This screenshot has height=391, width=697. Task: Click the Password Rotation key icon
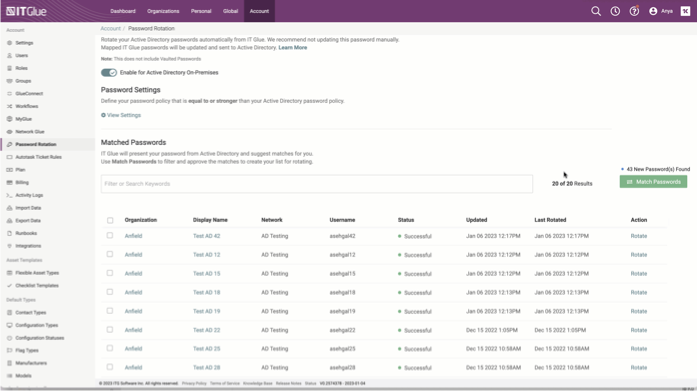[9, 144]
